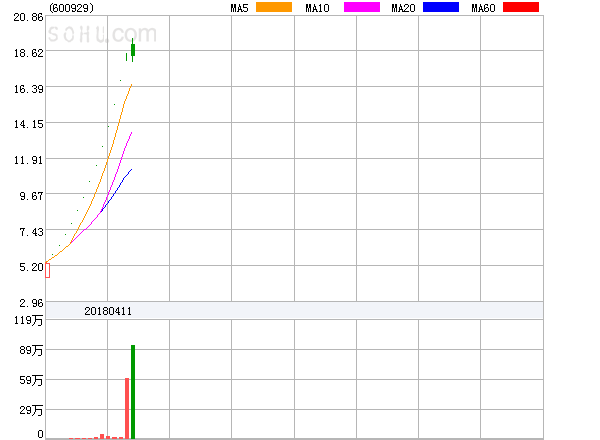This screenshot has width=600, height=440.
Task: Click the 89万 volume axis label
Action: (x=31, y=350)
